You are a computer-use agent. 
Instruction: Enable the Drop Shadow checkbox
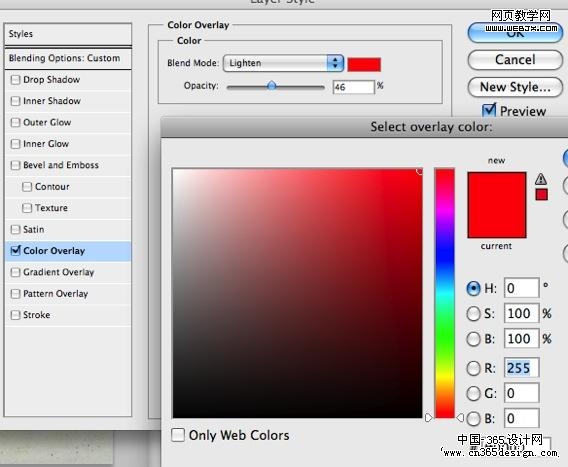[16, 80]
